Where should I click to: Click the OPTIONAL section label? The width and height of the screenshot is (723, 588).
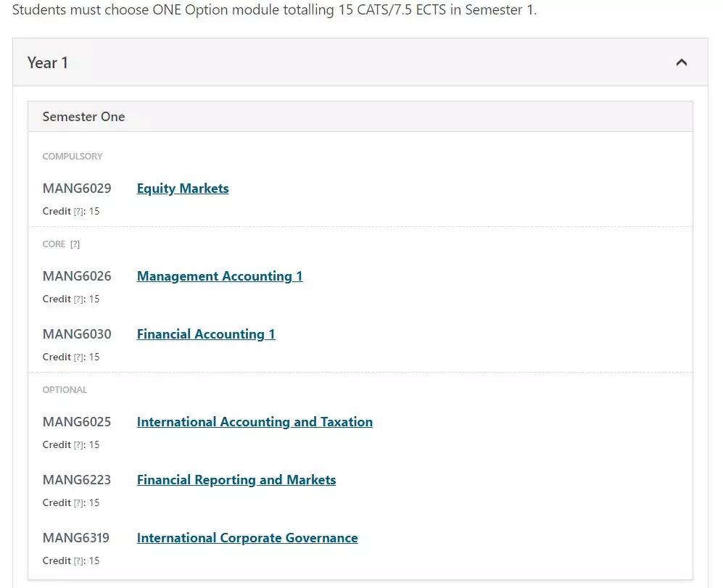click(65, 389)
